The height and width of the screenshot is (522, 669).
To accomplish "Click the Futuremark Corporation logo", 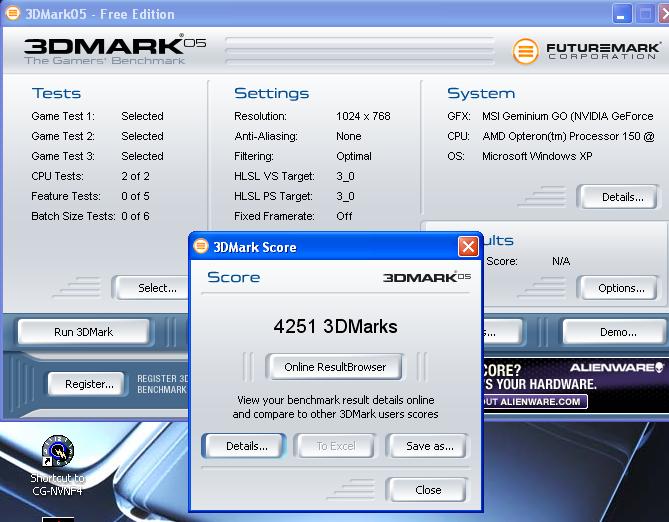I will coord(586,51).
